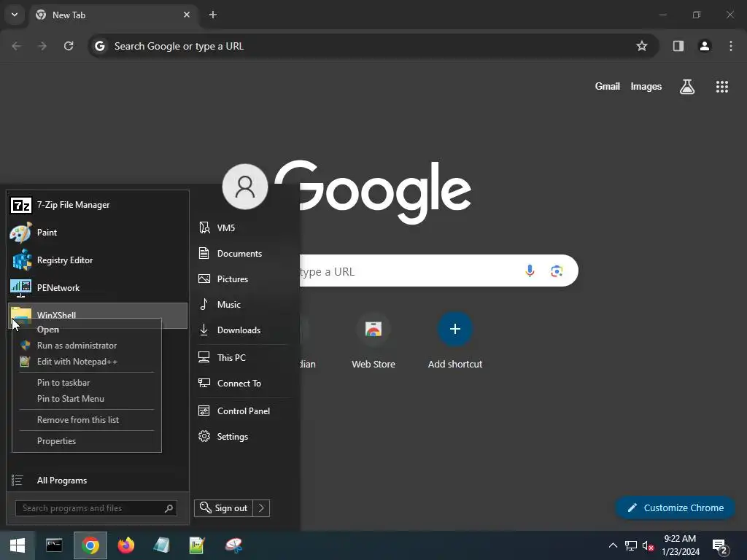
Task: Select the New Tab tab
Action: 115,15
